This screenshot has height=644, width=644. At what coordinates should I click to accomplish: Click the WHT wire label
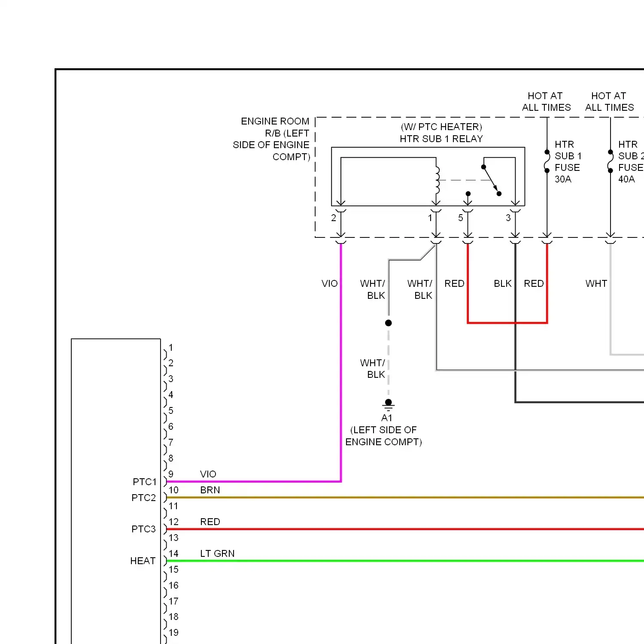coord(596,283)
